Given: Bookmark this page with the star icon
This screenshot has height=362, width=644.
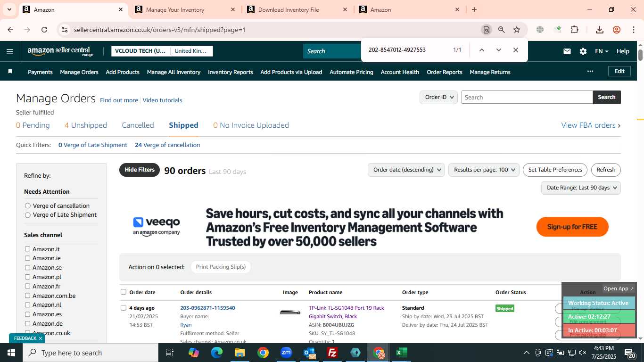Looking at the screenshot, I should (x=517, y=30).
